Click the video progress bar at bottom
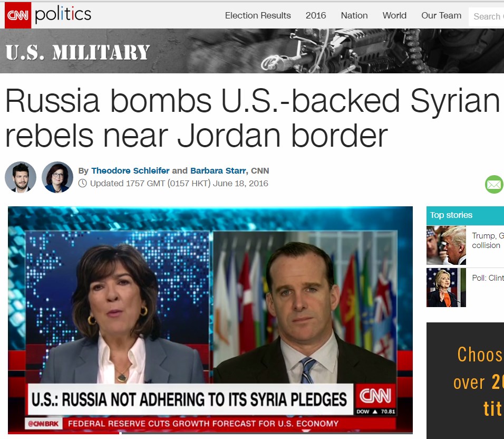The width and height of the screenshot is (504, 439). click(x=210, y=433)
